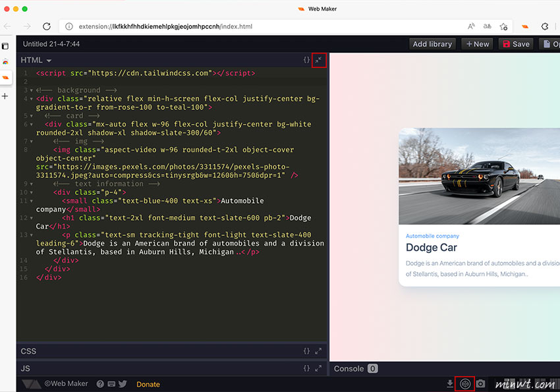Fold the div block at line 4
560x392 pixels.
[32, 99]
